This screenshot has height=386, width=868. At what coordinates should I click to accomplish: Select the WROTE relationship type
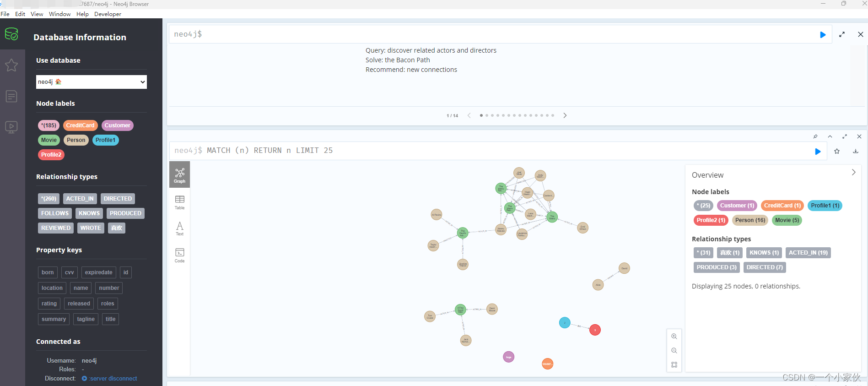tap(91, 228)
